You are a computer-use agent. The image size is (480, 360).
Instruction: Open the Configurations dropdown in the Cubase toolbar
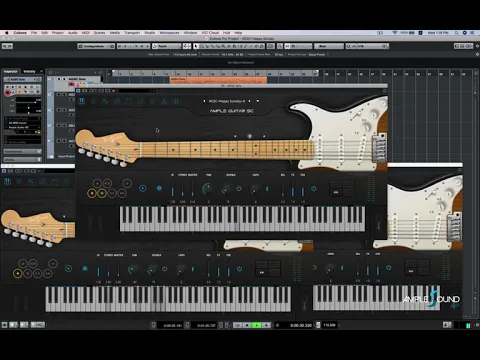(x=96, y=46)
